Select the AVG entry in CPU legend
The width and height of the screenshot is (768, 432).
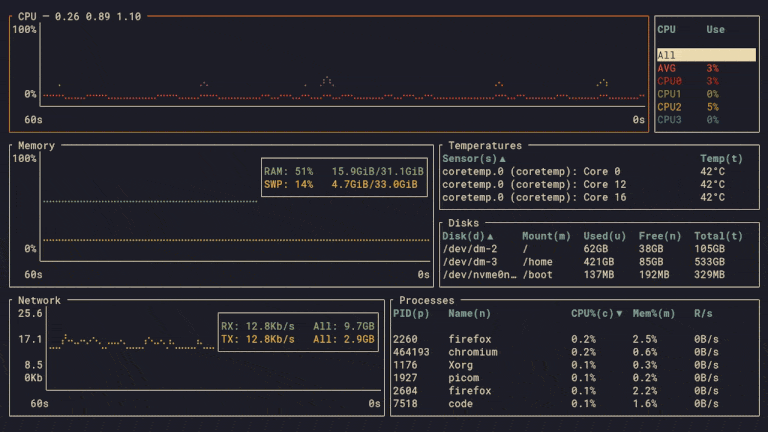click(667, 68)
